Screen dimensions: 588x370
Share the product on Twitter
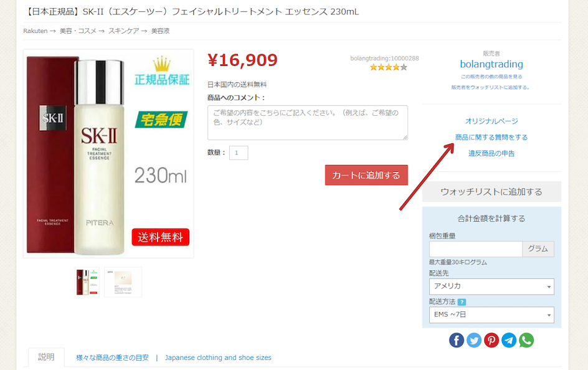474,340
